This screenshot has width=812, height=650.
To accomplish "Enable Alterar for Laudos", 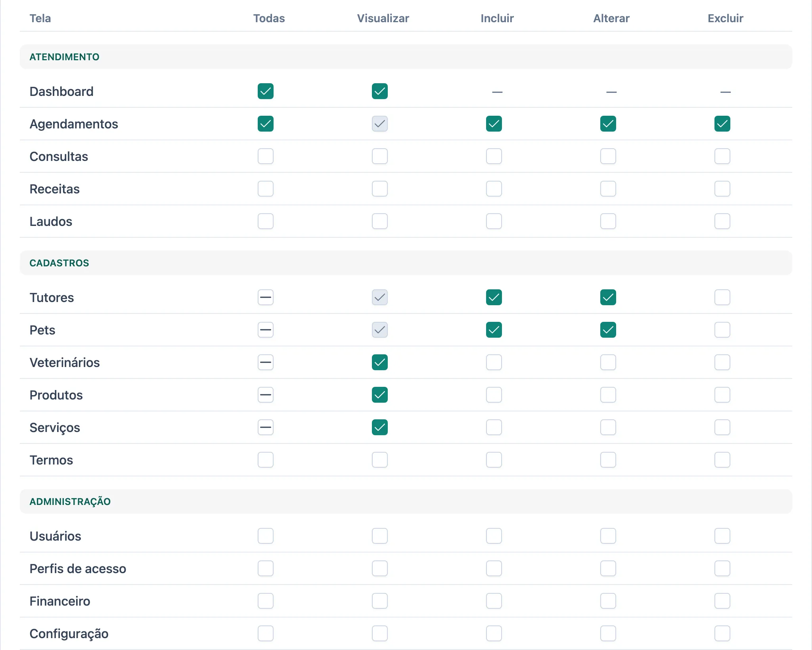I will [x=608, y=221].
